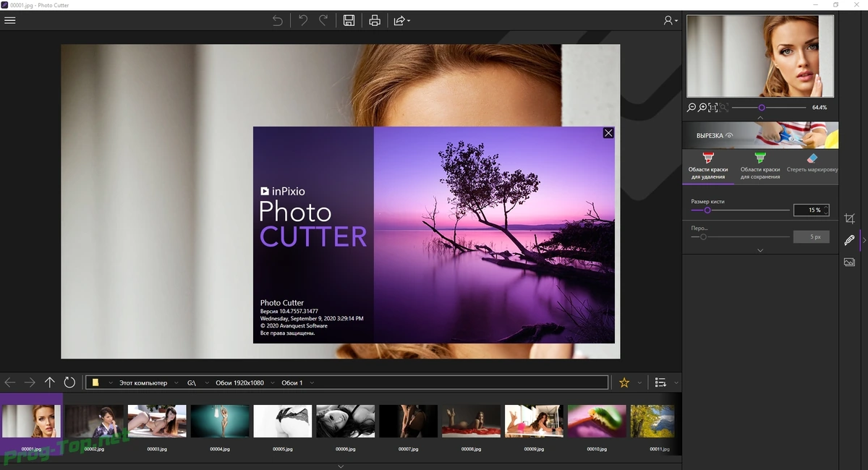Image resolution: width=868 pixels, height=470 pixels.
Task: Refresh the folder contents
Action: coord(69,383)
